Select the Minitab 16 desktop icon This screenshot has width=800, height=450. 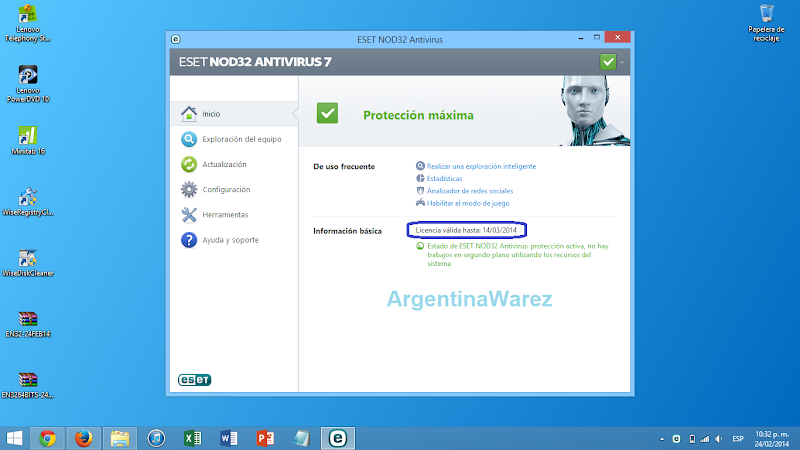pos(28,140)
